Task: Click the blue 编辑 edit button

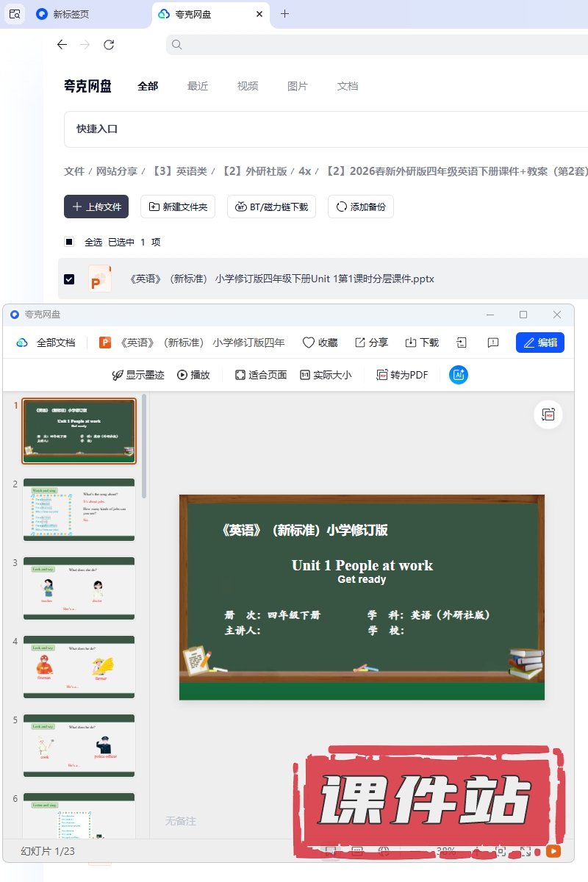Action: pos(539,343)
